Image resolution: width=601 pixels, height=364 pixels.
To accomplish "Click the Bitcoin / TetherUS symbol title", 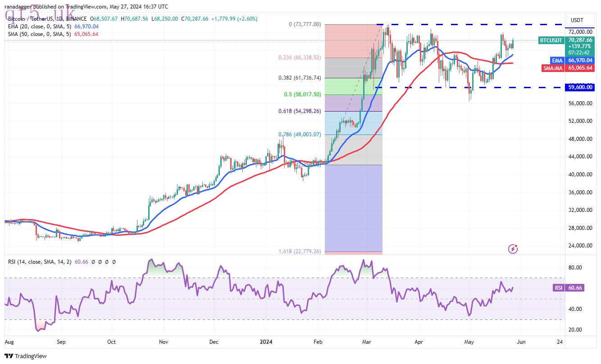I will click(28, 19).
